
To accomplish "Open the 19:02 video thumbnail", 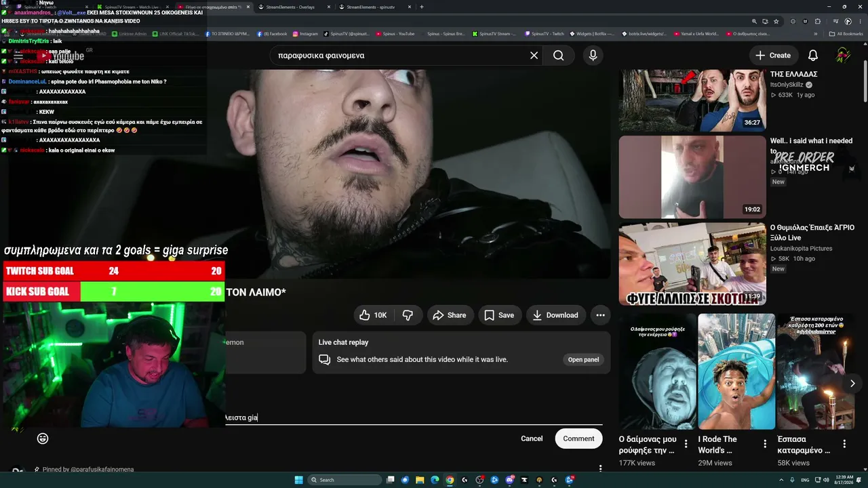I will point(692,177).
